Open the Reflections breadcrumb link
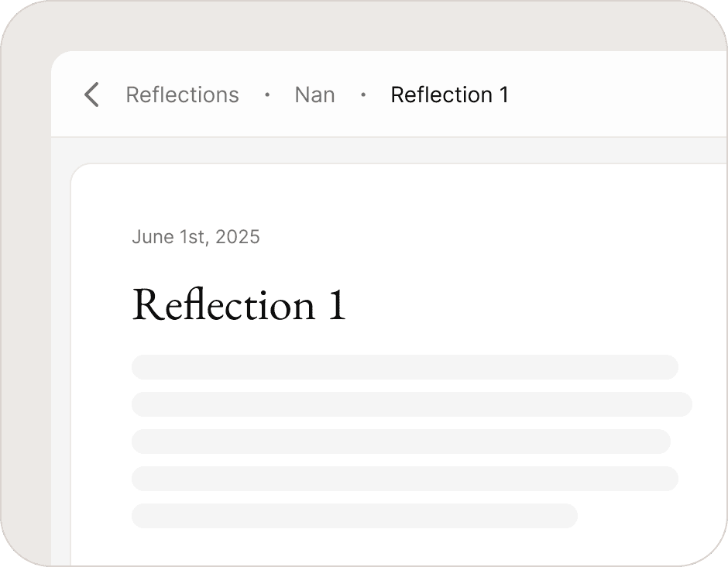The height and width of the screenshot is (567, 728). click(x=182, y=94)
